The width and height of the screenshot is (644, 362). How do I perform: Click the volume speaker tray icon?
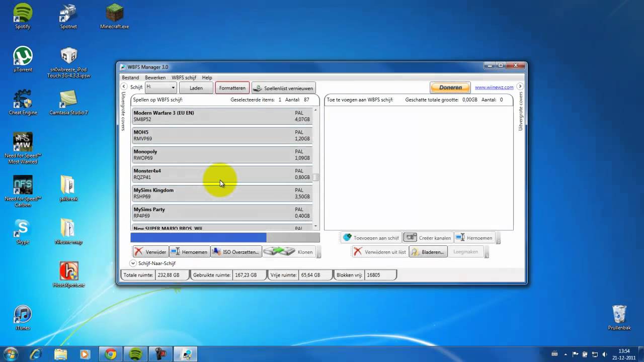(x=605, y=354)
